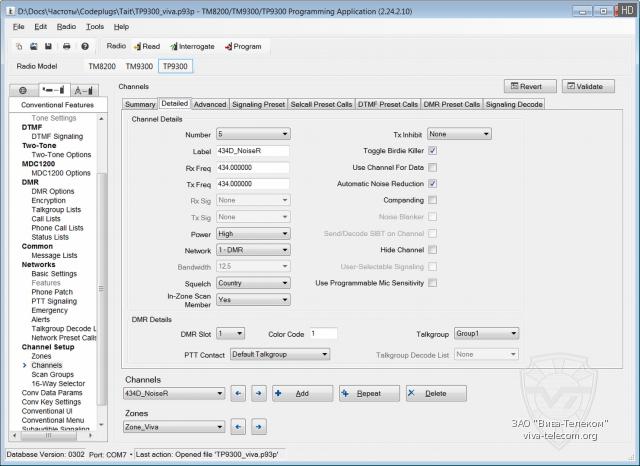Go to next zone with right arrow

tap(258, 427)
